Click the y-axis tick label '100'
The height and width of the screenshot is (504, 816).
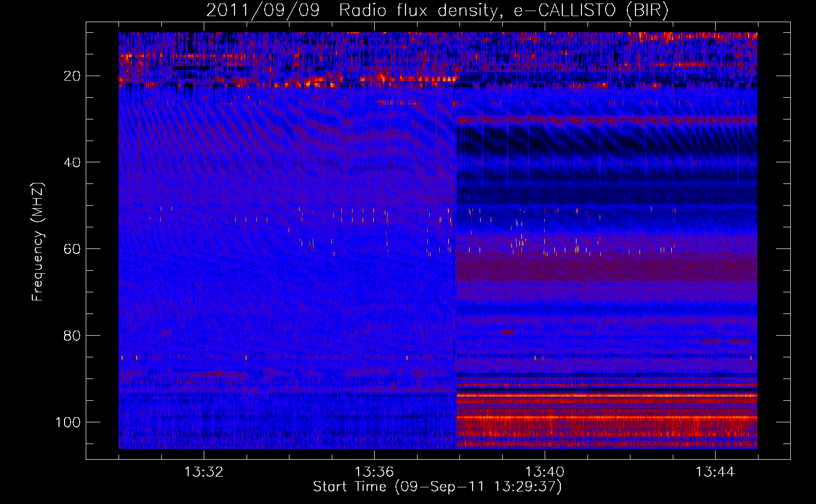[x=68, y=422]
